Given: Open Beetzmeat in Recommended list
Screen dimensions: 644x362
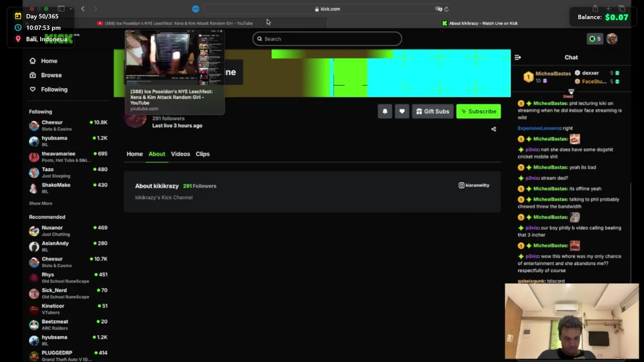Looking at the screenshot, I should tap(68, 324).
